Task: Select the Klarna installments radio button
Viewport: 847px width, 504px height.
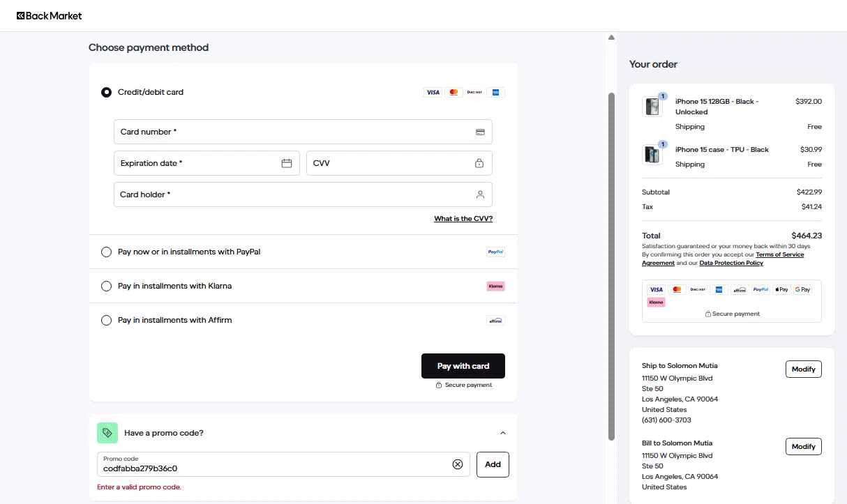Action: click(x=106, y=286)
